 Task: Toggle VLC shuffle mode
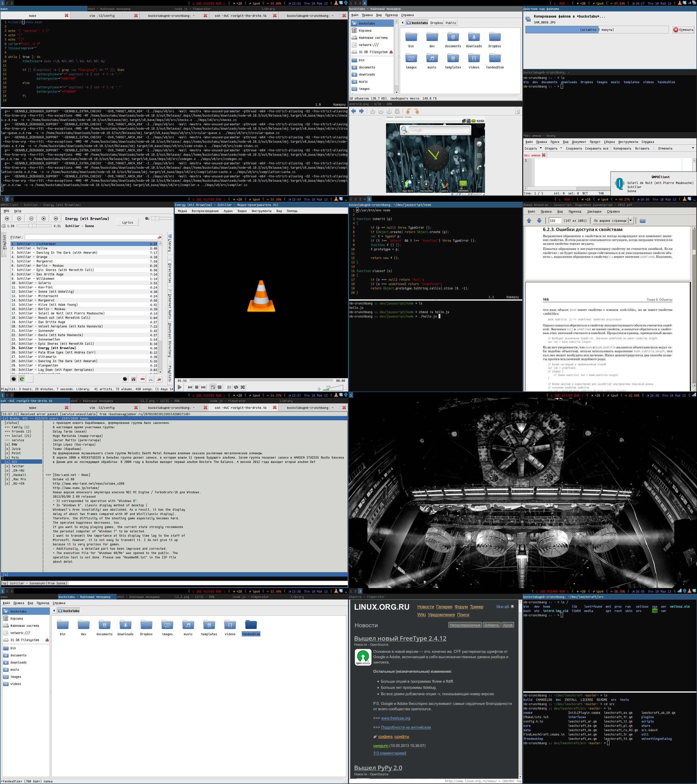click(x=243, y=387)
